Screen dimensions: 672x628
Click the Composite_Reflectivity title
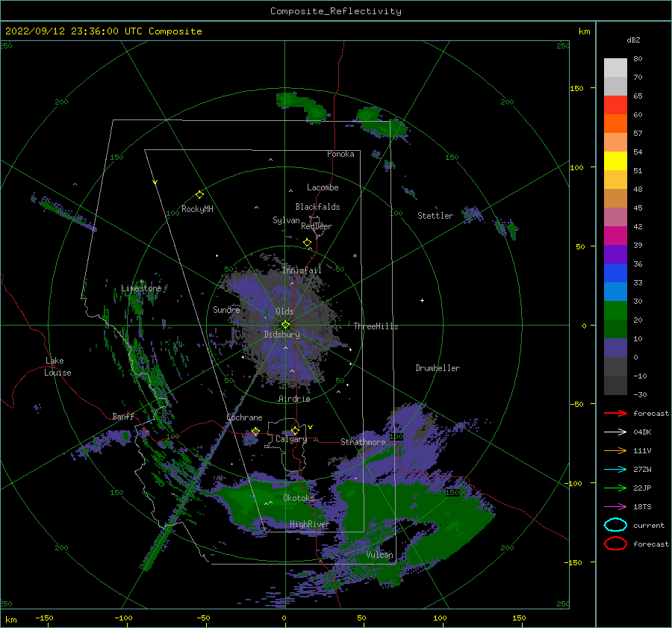(335, 11)
